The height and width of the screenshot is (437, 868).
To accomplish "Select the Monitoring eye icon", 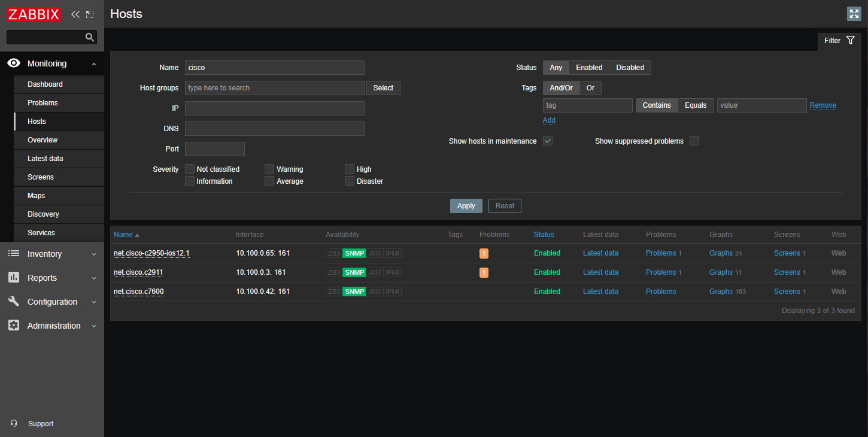I will (13, 63).
